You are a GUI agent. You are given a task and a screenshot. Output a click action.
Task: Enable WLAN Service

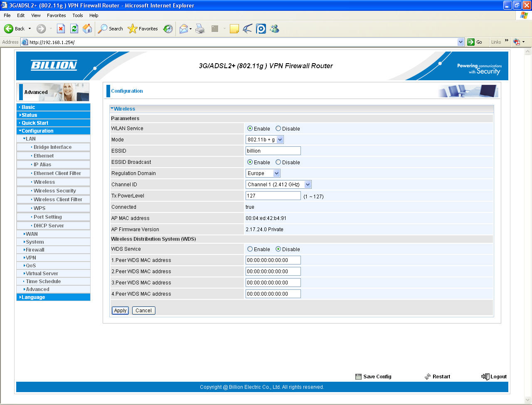point(250,128)
